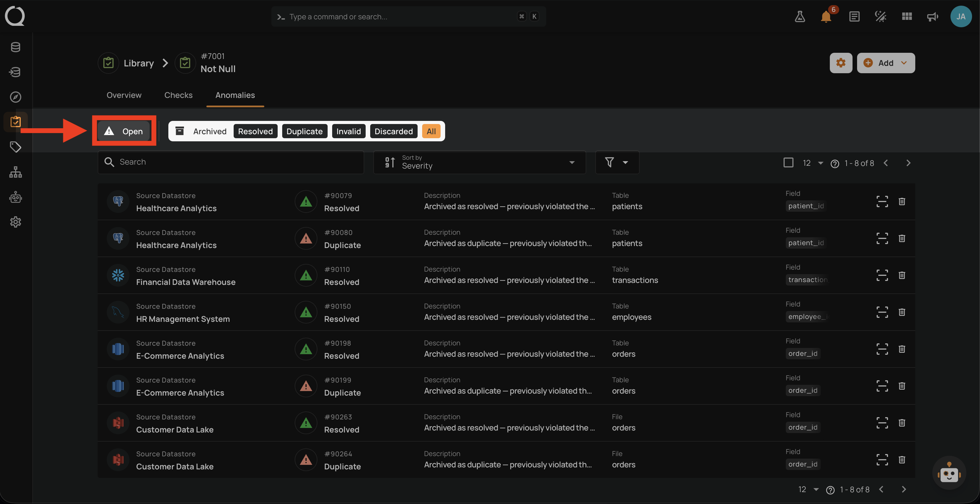
Task: Click the red severity triangle on #90199
Action: (305, 386)
